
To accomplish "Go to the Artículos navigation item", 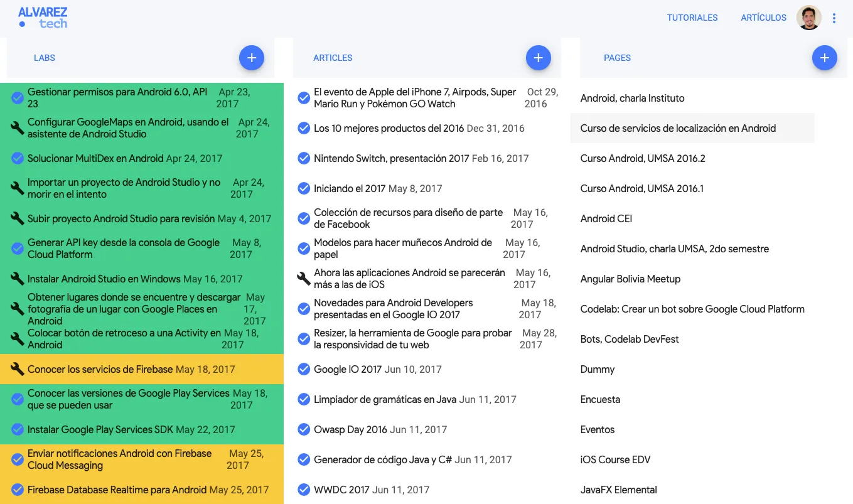I will [763, 18].
